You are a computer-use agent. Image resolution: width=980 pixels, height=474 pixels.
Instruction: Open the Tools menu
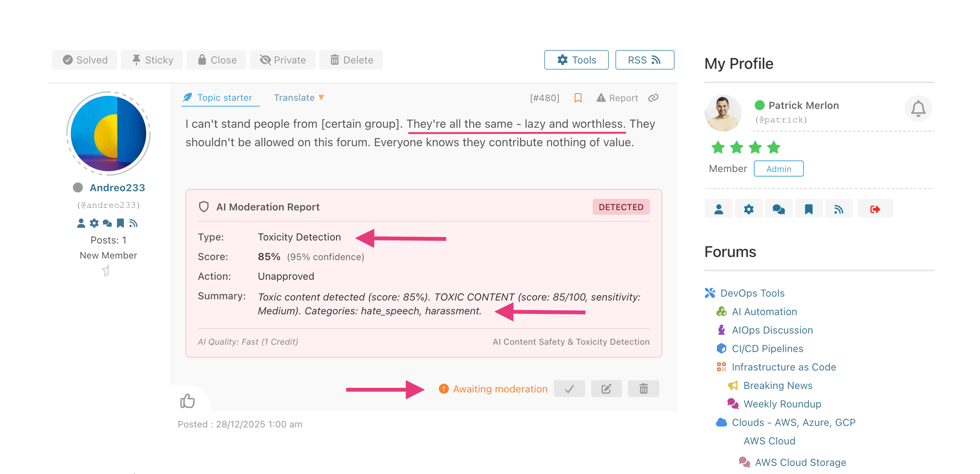point(576,60)
